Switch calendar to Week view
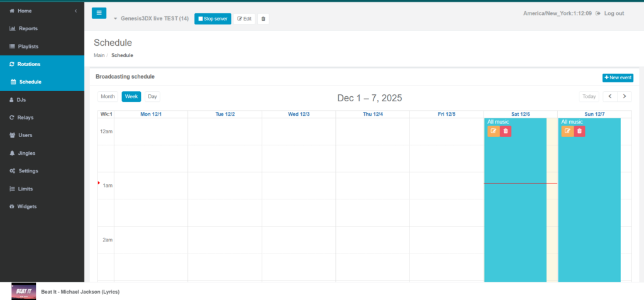 (x=131, y=96)
